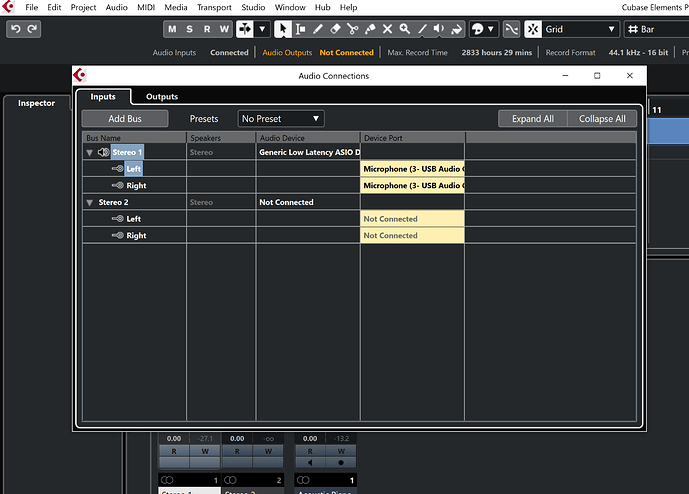Click the Microphone device port for Stereo 1 Right
Screen dimensions: 689x494
click(x=412, y=185)
